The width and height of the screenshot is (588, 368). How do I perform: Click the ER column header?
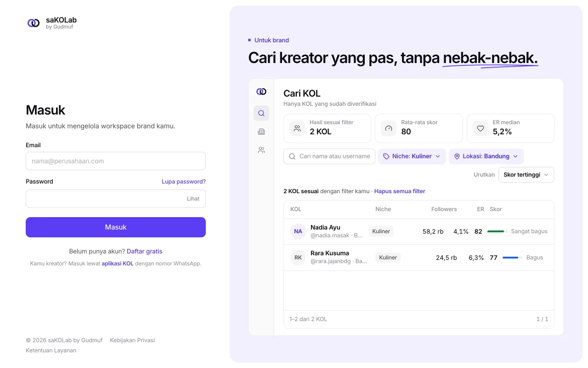pyautogui.click(x=481, y=209)
